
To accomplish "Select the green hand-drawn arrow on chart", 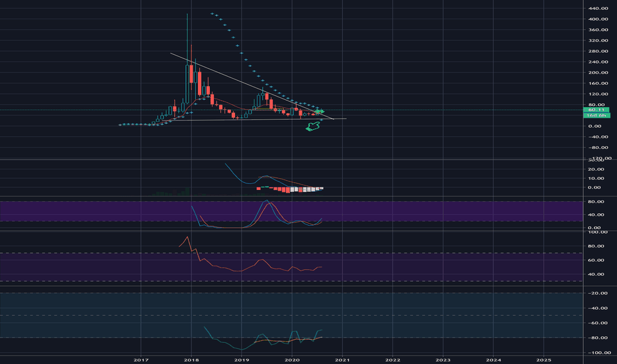I will click(x=313, y=126).
